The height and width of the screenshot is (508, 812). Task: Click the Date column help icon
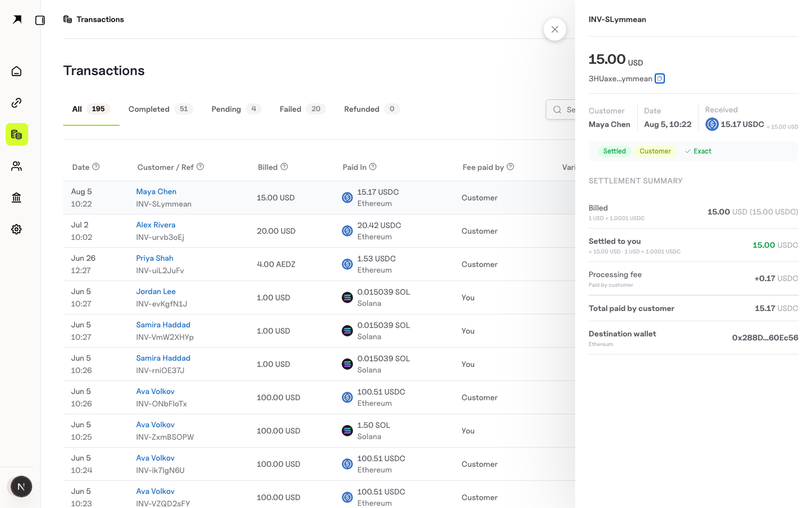(96, 167)
